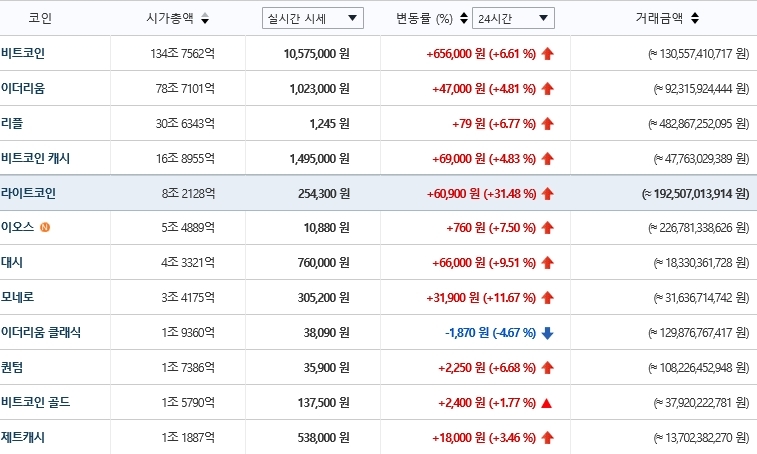The width and height of the screenshot is (757, 454).
Task: Click the 192,507,013,914 원 trade volume
Action: tap(695, 194)
